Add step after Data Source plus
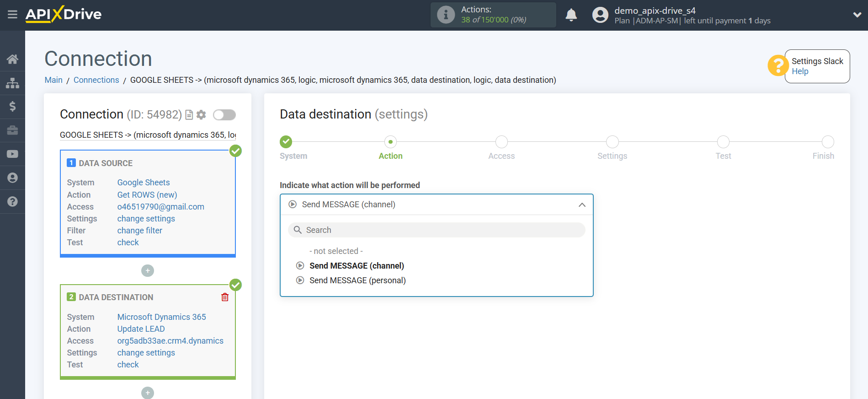The height and width of the screenshot is (399, 868). coord(148,271)
